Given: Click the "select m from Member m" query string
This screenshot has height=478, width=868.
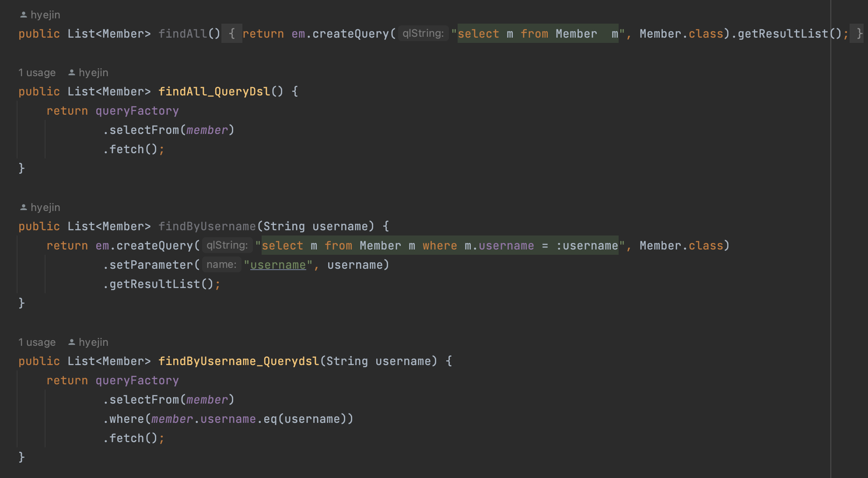Looking at the screenshot, I should (x=538, y=34).
